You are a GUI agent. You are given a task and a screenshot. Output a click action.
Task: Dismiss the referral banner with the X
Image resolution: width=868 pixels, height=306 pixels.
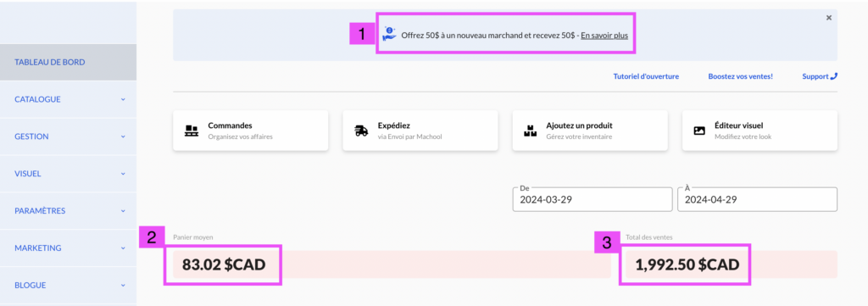(829, 18)
